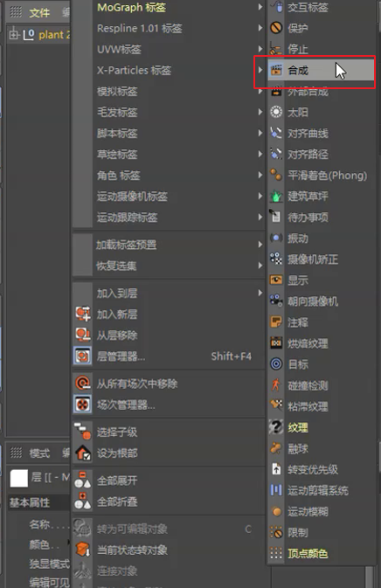Click the plant object name
381x588 pixels.
coord(53,35)
